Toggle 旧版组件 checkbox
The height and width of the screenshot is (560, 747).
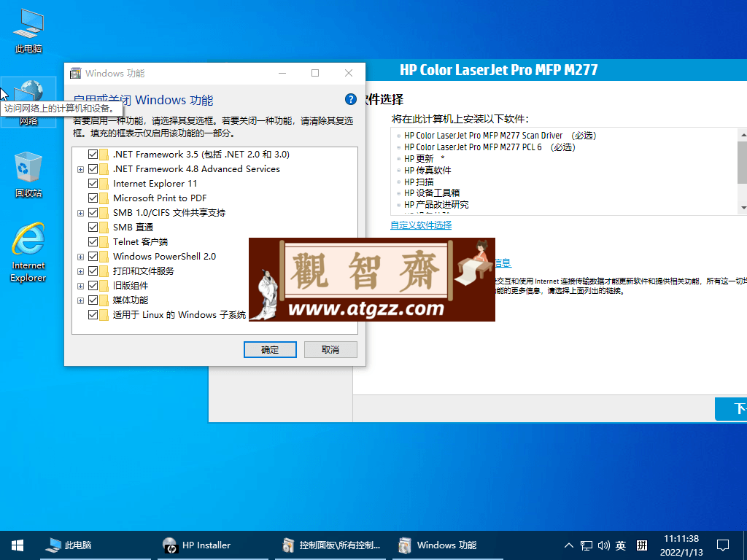tap(93, 285)
